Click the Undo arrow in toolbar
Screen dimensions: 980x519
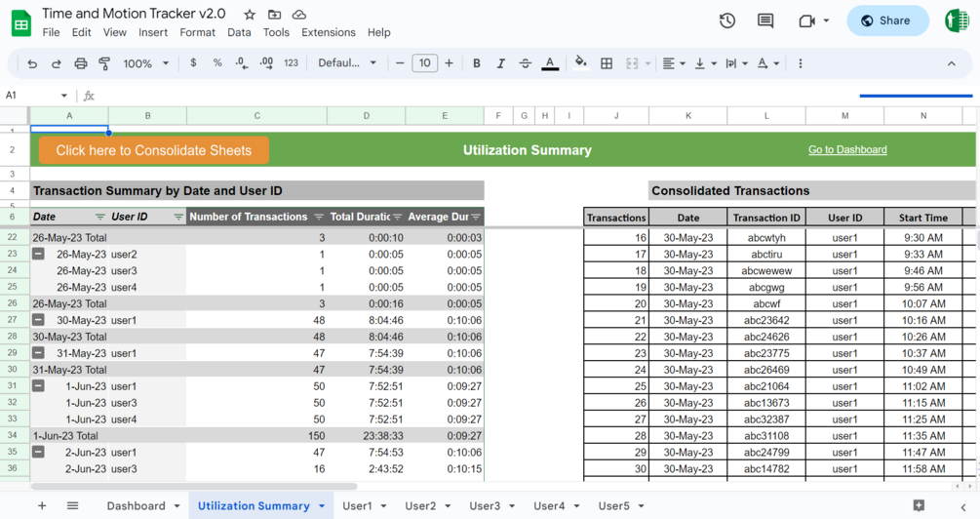tap(32, 63)
